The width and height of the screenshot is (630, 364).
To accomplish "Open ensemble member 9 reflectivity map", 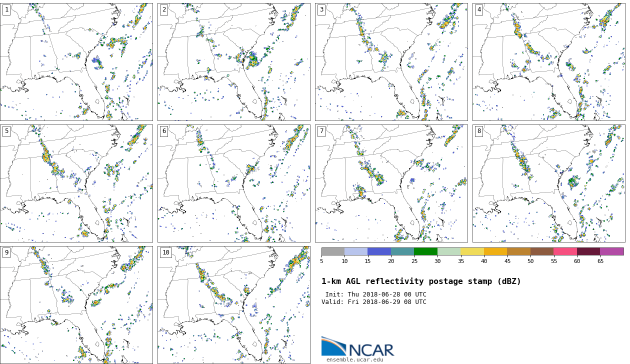I will 76,305.
